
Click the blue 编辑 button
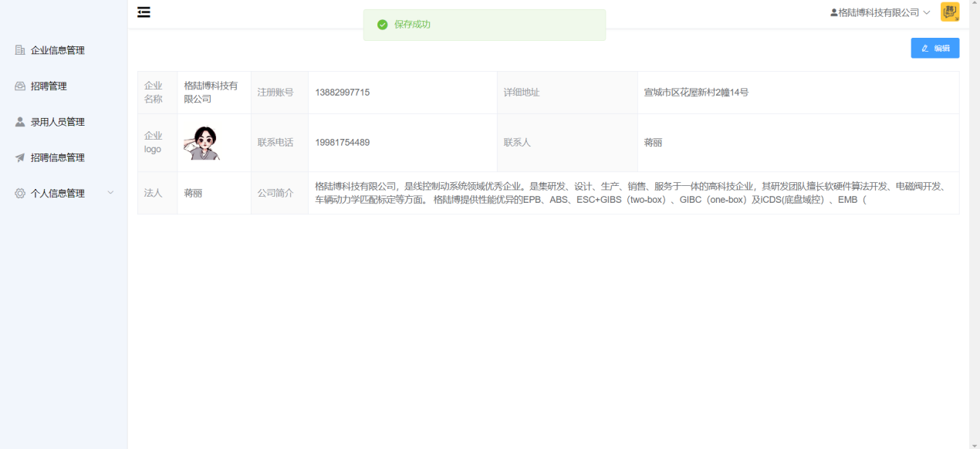[935, 48]
